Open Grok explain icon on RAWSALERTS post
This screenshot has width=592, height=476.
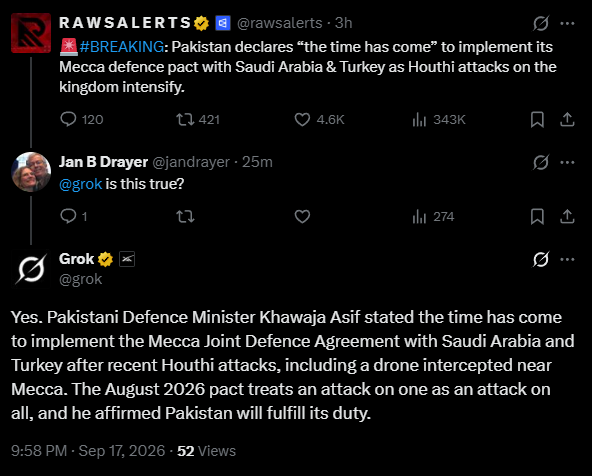coord(541,23)
